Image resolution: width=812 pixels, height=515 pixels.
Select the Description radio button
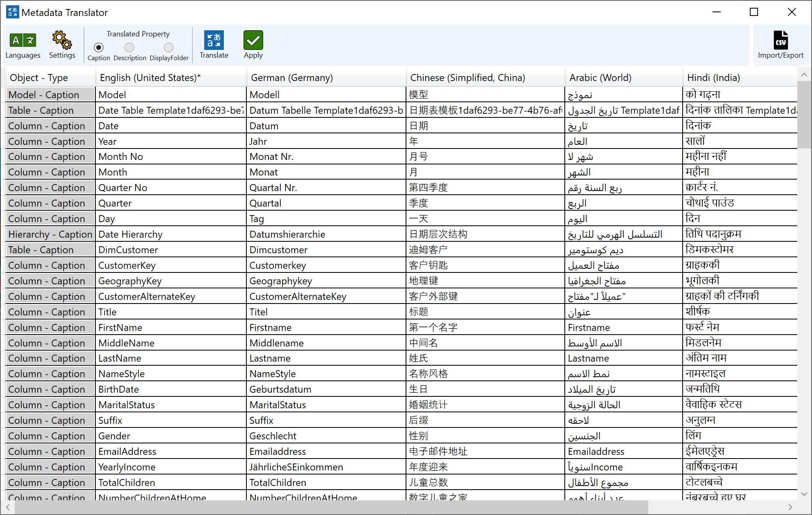[129, 47]
